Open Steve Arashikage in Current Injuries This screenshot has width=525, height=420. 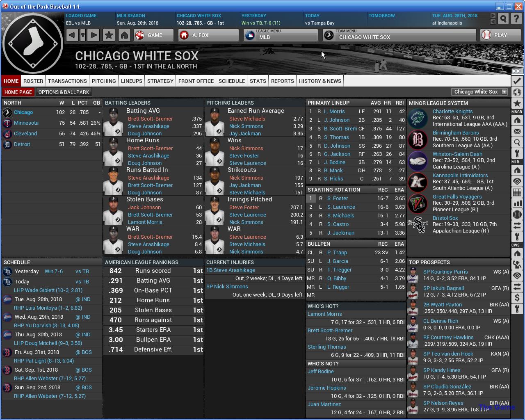click(x=231, y=270)
